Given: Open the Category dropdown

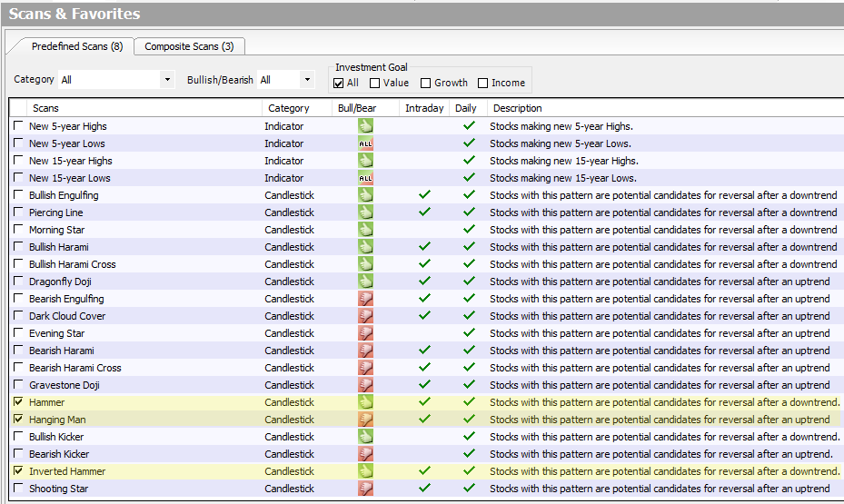Looking at the screenshot, I should [x=167, y=80].
